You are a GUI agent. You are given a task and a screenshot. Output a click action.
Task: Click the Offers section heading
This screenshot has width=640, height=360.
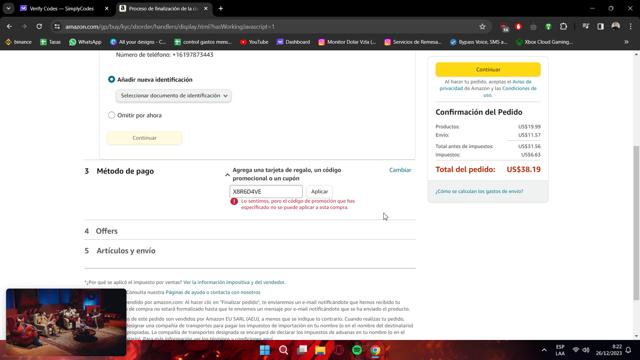click(107, 231)
